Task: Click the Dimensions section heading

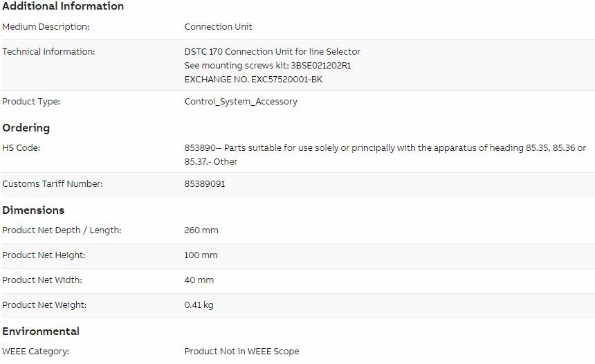Action: (33, 210)
